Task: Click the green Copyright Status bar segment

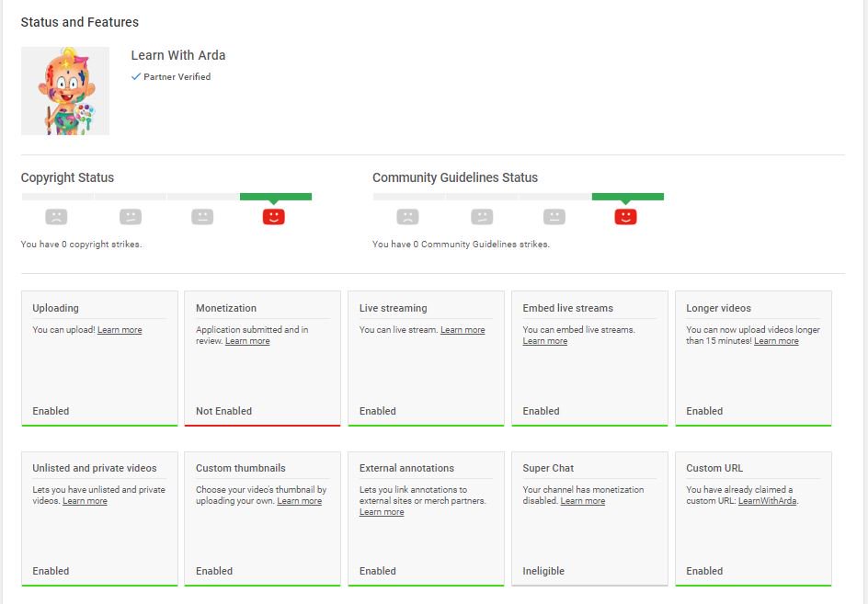Action: [276, 197]
